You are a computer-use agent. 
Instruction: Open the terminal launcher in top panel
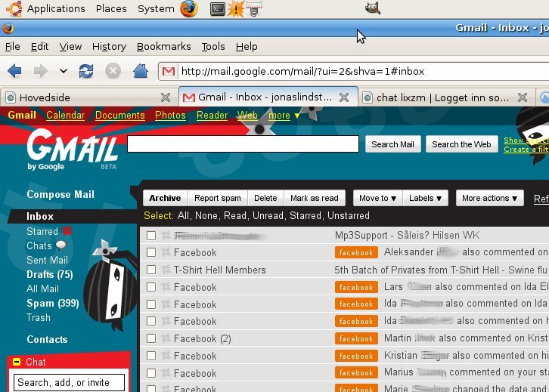(x=218, y=9)
